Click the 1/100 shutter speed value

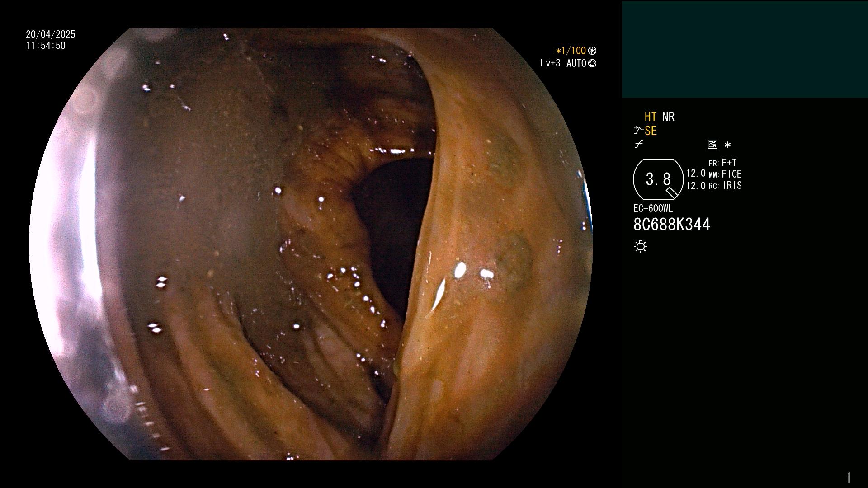click(571, 51)
